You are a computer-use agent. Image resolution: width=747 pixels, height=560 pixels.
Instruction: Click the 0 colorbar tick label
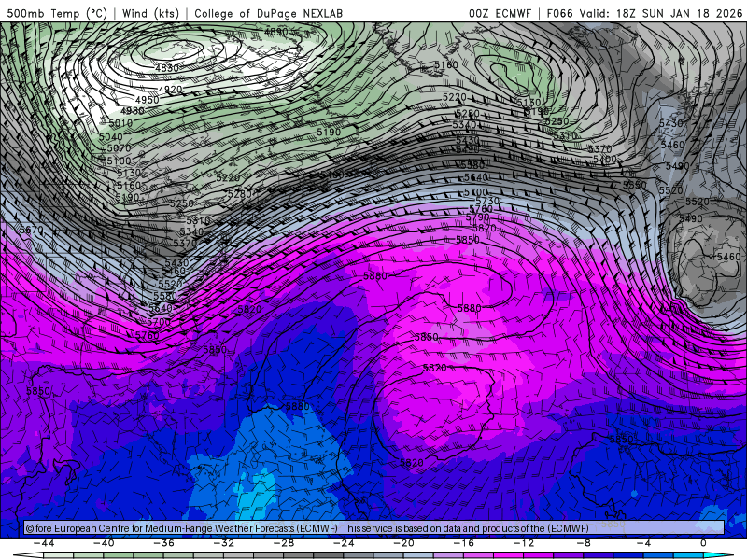tap(703, 543)
